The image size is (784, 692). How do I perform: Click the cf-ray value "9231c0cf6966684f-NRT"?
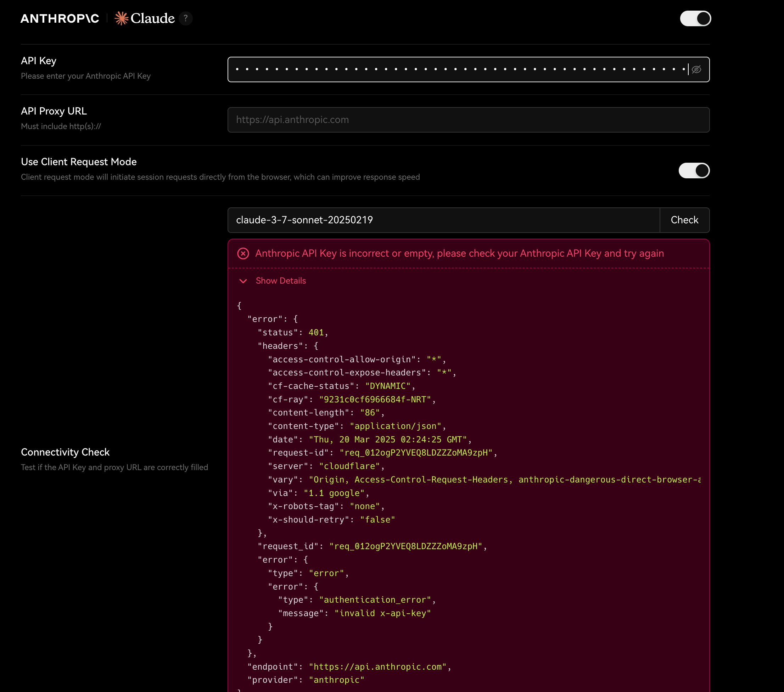pyautogui.click(x=375, y=399)
